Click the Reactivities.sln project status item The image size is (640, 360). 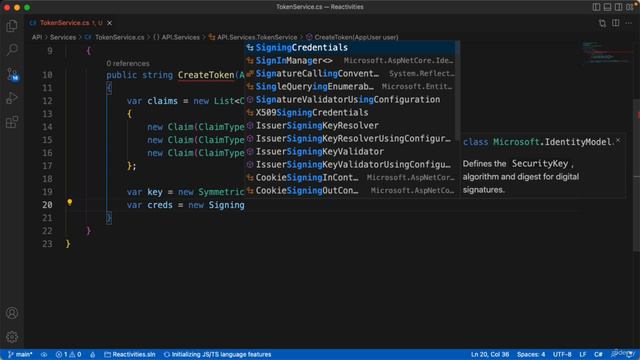pos(129,354)
